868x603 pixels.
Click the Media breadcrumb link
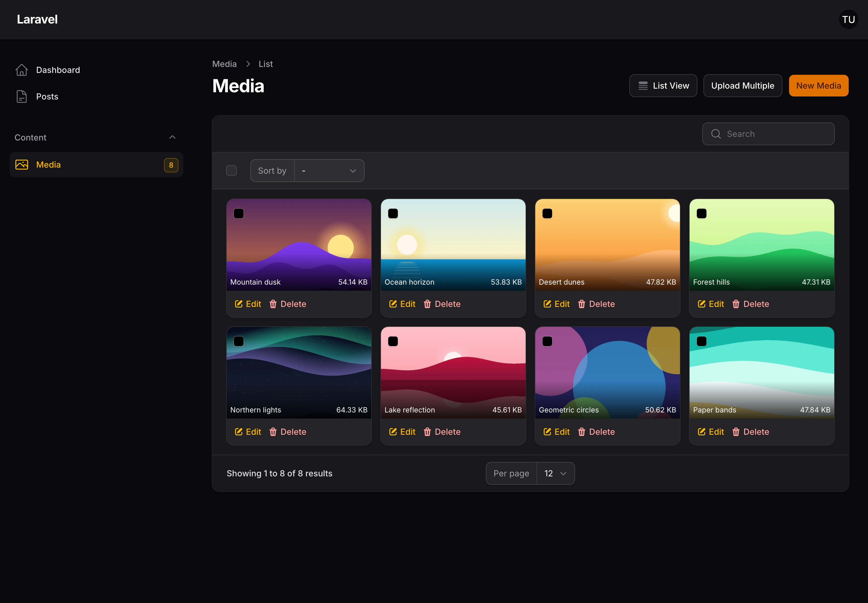(x=224, y=64)
